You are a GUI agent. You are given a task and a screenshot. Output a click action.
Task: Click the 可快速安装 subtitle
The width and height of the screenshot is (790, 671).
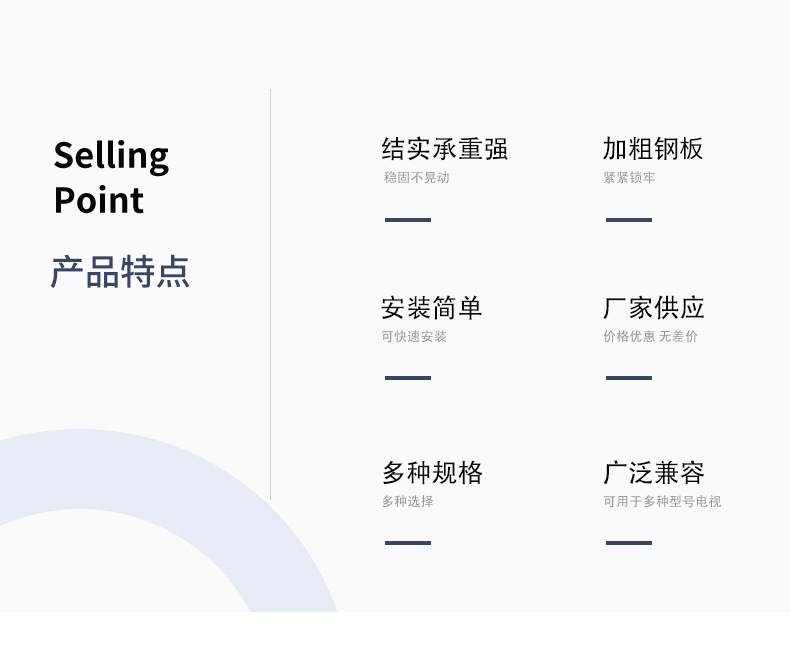point(414,336)
